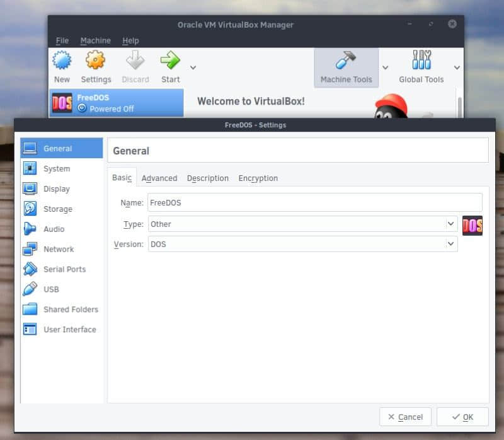Select the FreeDOS VM in the list
This screenshot has width=504, height=440.
117,103
